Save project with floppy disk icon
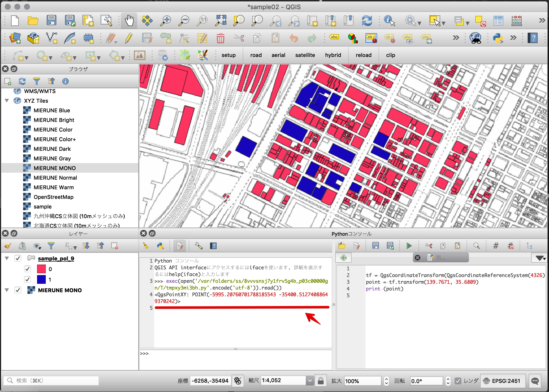Viewport: 549px width, 392px height. [52, 20]
